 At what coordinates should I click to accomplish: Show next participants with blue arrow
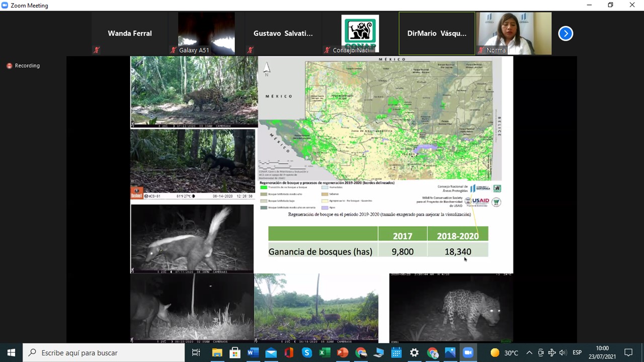(566, 34)
